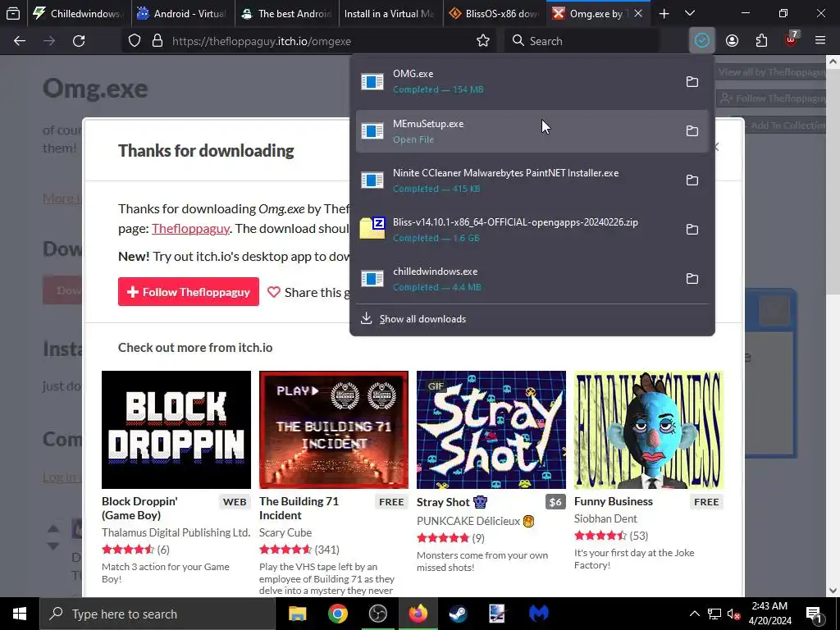The width and height of the screenshot is (840, 630).
Task: Bookmark this page with the star icon
Action: click(x=482, y=41)
